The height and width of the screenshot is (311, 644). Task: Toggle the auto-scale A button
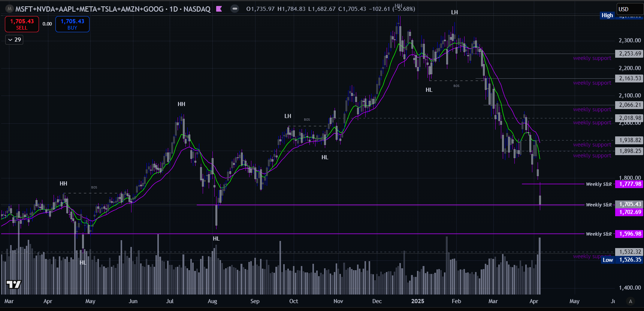point(631,301)
